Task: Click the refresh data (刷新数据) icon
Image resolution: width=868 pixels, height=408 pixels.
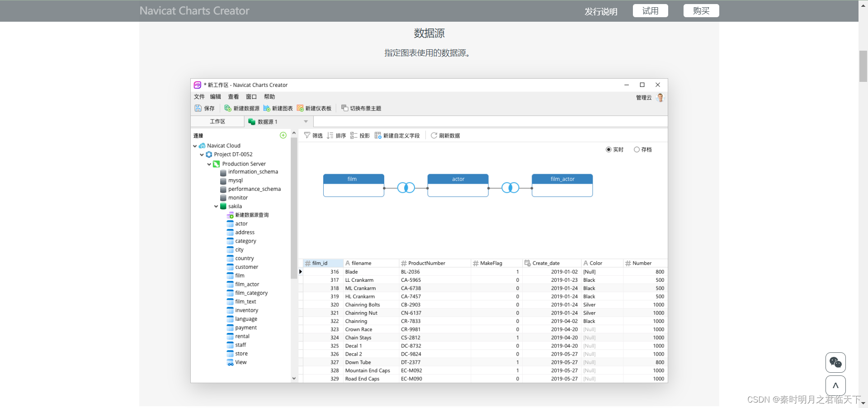Action: point(434,135)
